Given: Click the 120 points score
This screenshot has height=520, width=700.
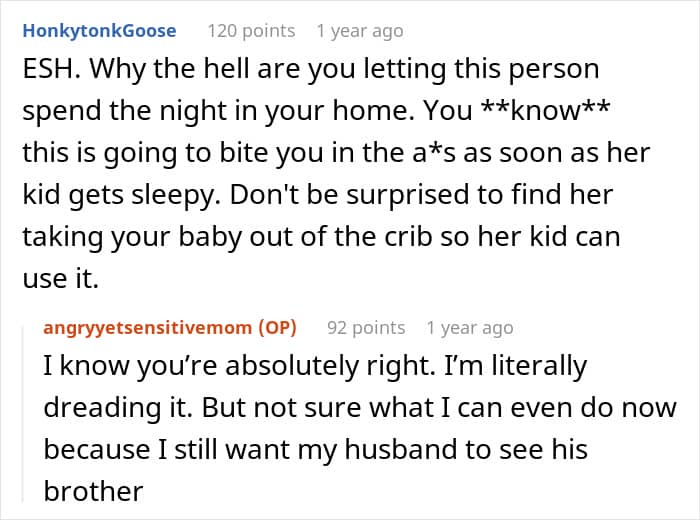Looking at the screenshot, I should pyautogui.click(x=251, y=31).
